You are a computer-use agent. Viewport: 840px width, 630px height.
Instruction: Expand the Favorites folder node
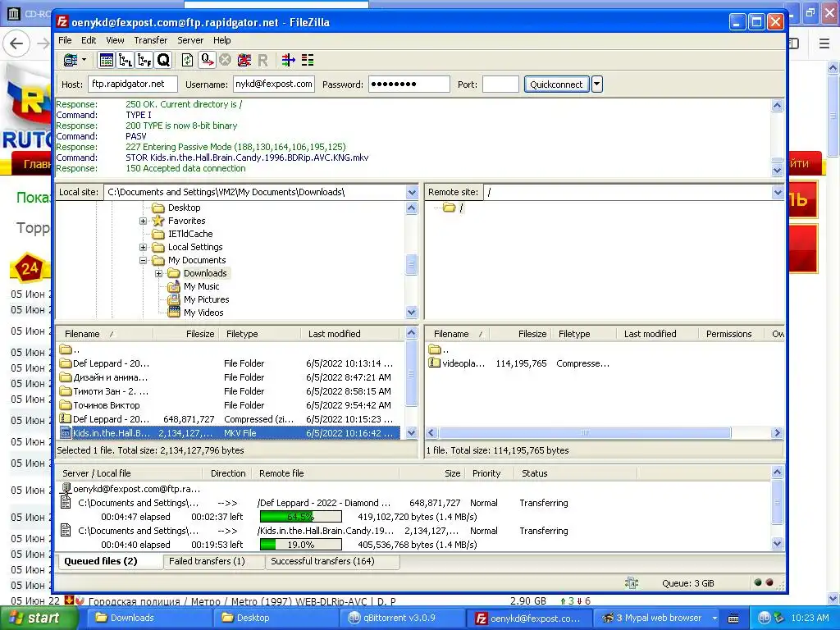(143, 221)
